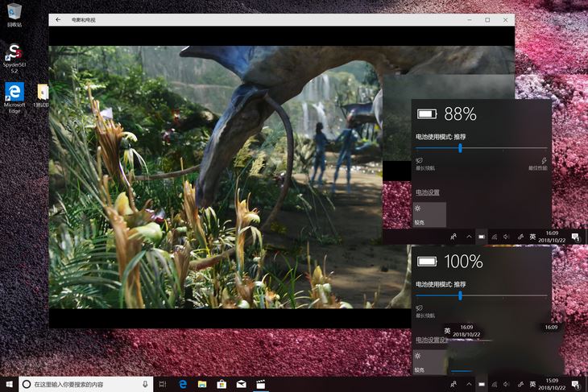The image size is (588, 392).
Task: Click the battery icon in the 15:09 tray
Action: (x=482, y=384)
